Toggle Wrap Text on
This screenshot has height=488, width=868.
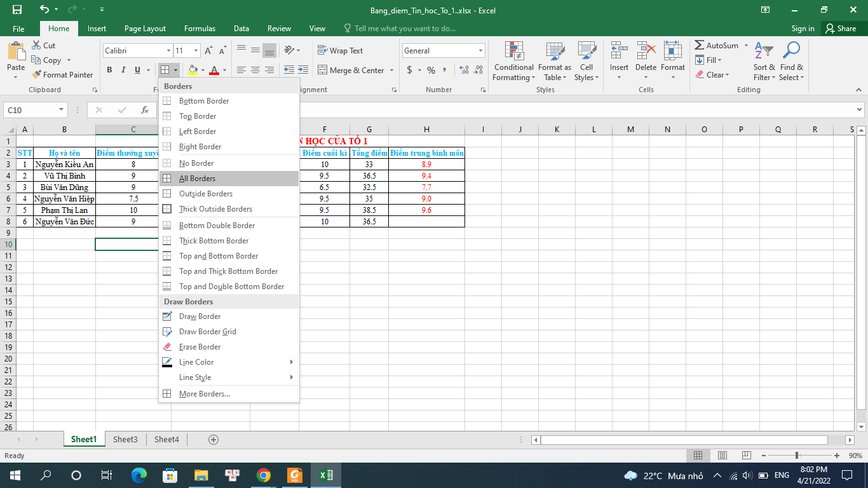tap(340, 51)
